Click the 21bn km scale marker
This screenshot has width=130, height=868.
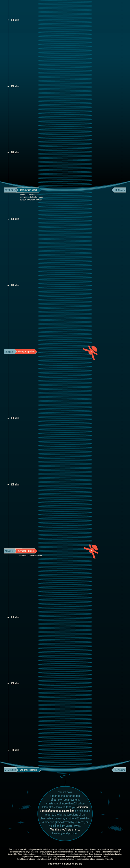(15, 750)
